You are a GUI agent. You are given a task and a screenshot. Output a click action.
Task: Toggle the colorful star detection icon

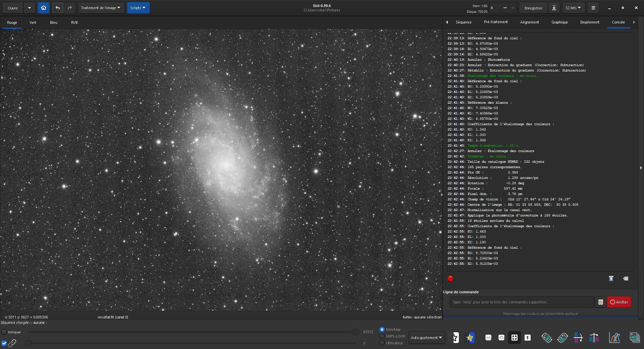(x=470, y=338)
